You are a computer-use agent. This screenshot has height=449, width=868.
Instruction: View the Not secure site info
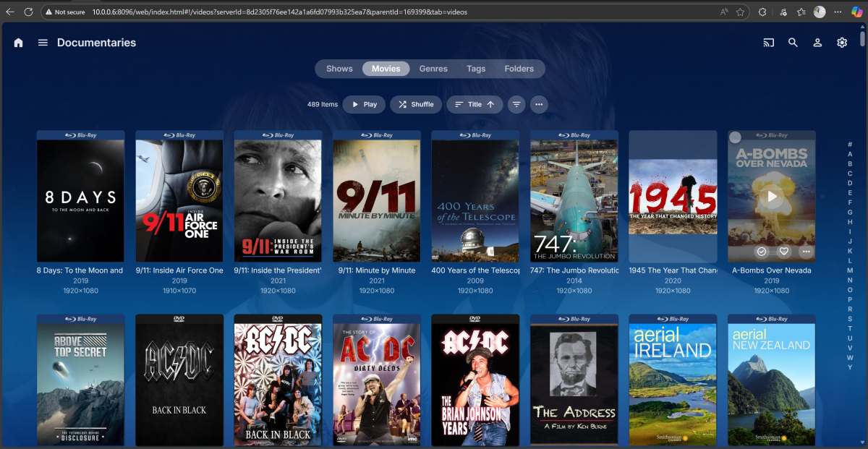pyautogui.click(x=64, y=12)
